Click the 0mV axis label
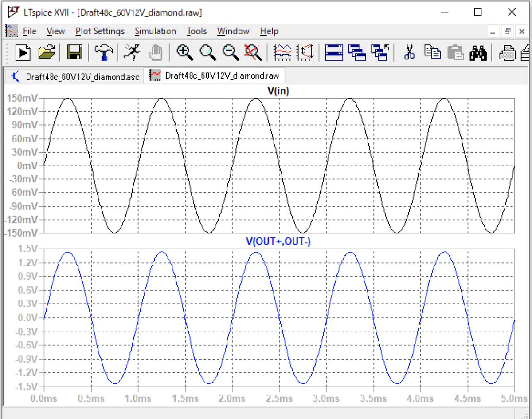This screenshot has height=419, width=532. coord(28,165)
